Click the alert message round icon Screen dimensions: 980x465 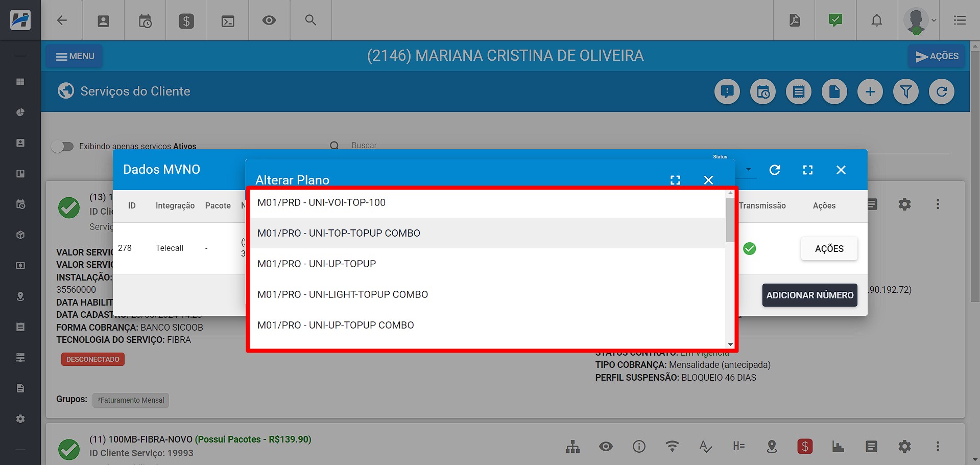(x=727, y=92)
